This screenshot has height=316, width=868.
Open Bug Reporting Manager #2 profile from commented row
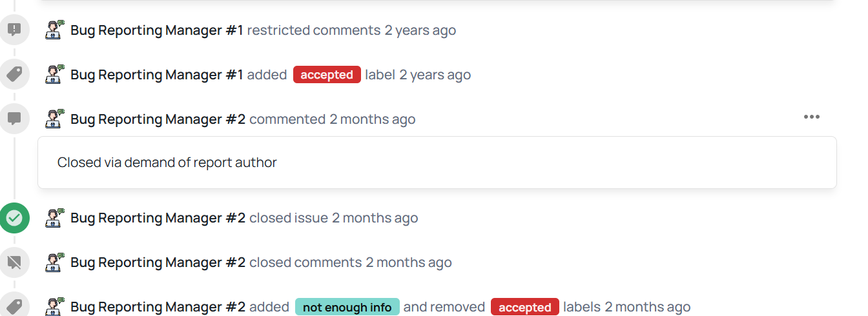(x=158, y=119)
